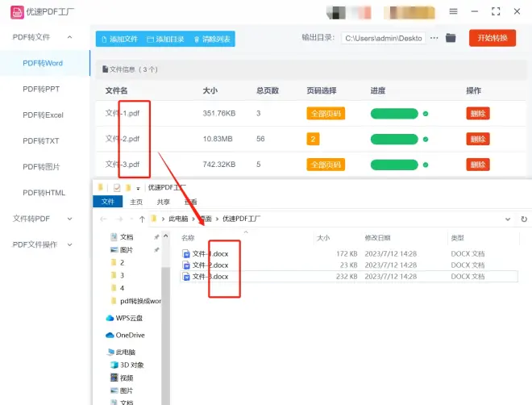532x405 pixels.
Task: Open 3D 对象 folder in sidebar
Action: coord(127,365)
